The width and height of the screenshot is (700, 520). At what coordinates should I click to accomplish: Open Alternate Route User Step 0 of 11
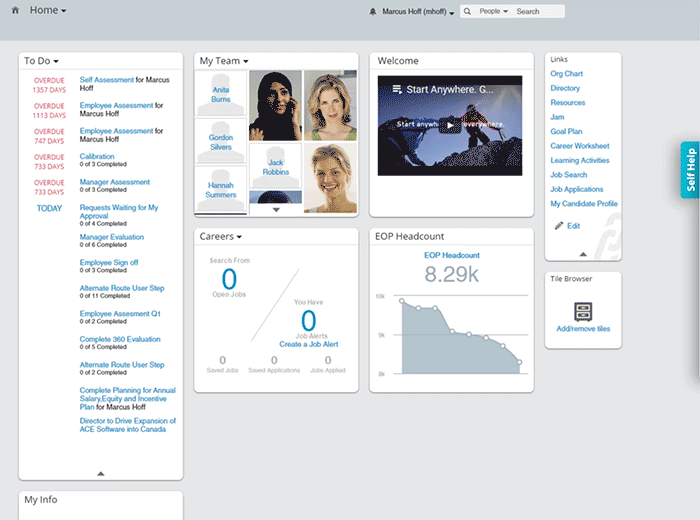point(122,288)
